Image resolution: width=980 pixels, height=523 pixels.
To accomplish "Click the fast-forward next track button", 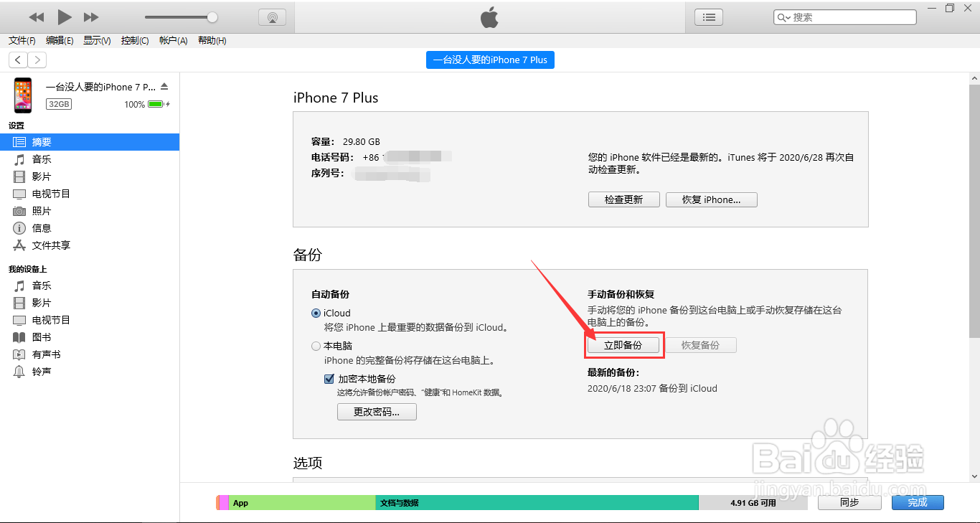I will 91,17.
